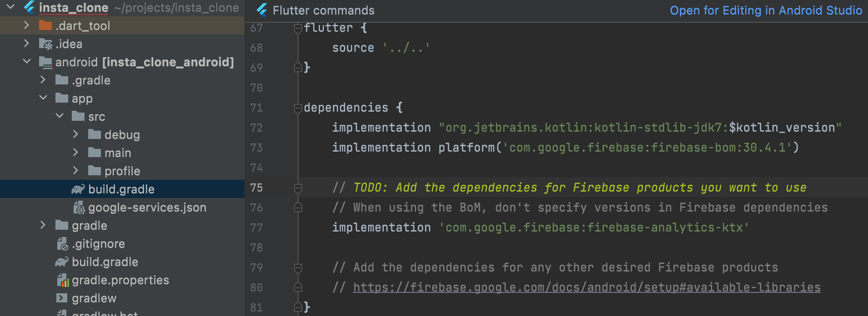Click the Gradle elephant icon of selected build.gradle

pyautogui.click(x=78, y=189)
